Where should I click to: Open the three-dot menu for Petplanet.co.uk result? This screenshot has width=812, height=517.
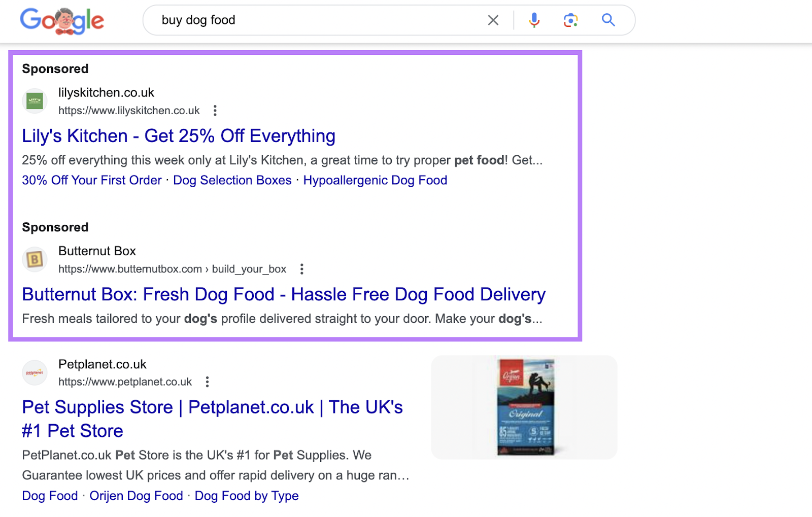click(x=207, y=382)
